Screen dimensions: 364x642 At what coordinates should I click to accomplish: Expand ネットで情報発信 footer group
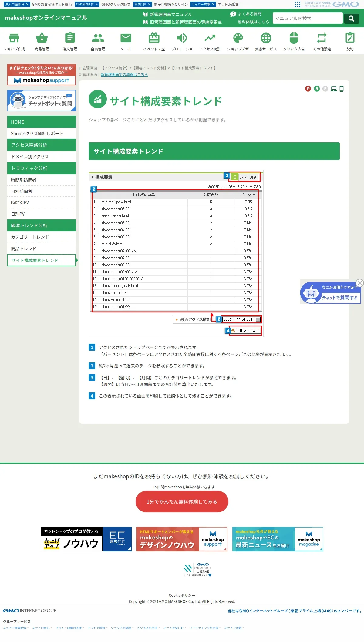point(16,628)
